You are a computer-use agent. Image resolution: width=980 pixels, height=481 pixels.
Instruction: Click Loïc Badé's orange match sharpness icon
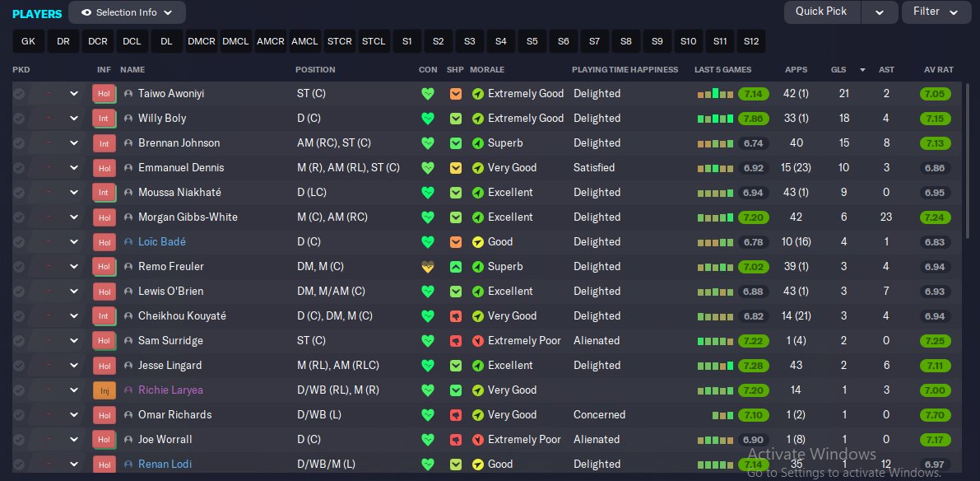(456, 242)
